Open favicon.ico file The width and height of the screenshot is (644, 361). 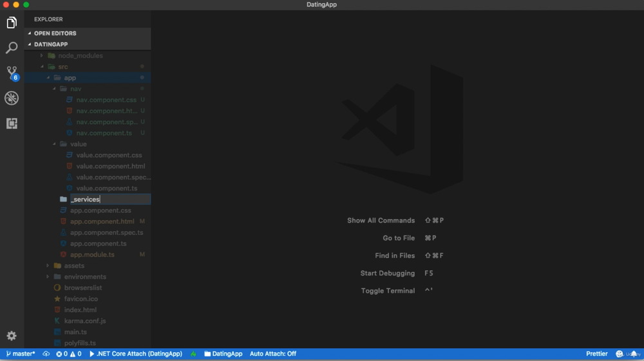coord(81,299)
